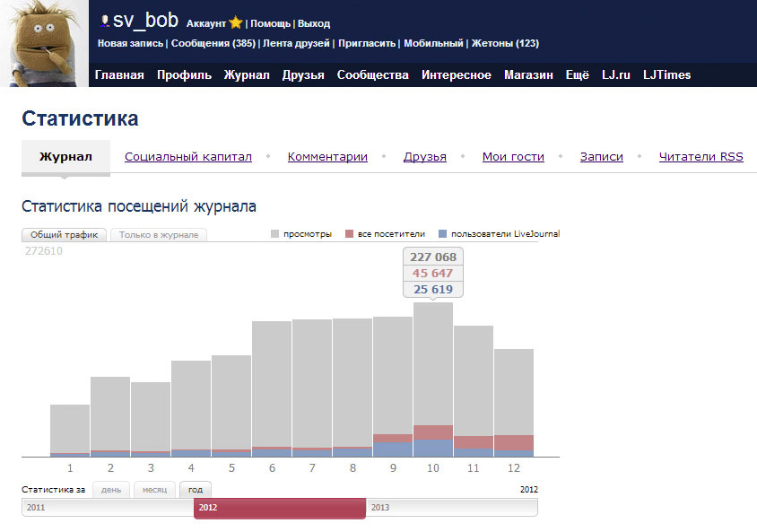757x532 pixels.
Task: Click the chart bar for month 12
Action: coord(514,403)
